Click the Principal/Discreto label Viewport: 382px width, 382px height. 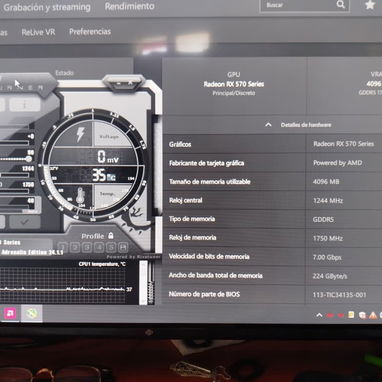[x=234, y=93]
